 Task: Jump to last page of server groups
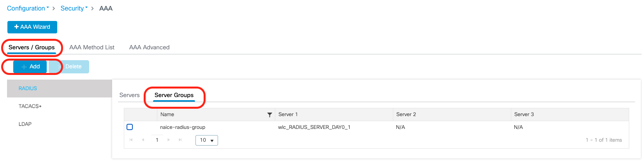click(x=180, y=140)
